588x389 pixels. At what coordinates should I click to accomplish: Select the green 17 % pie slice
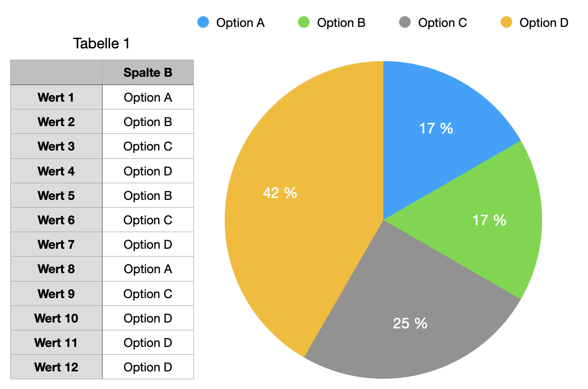click(488, 220)
